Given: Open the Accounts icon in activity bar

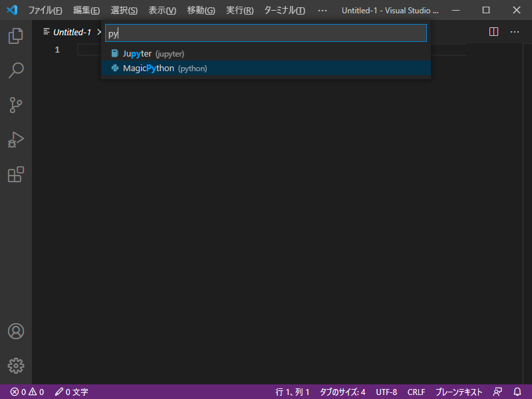Looking at the screenshot, I should (15, 331).
